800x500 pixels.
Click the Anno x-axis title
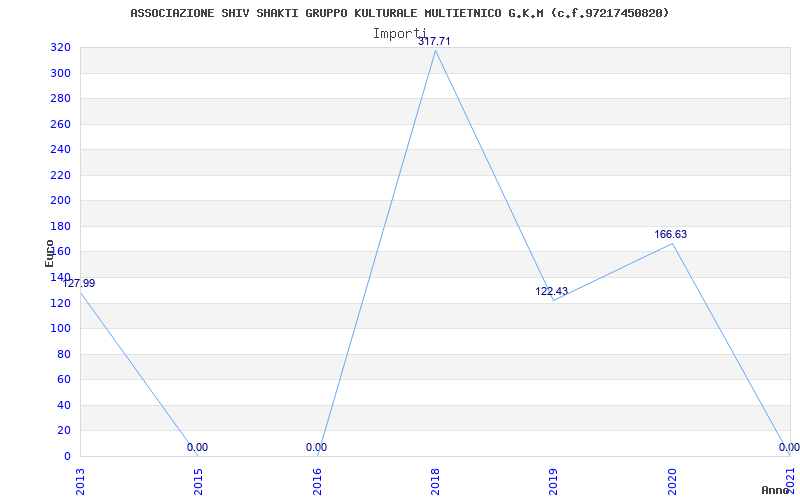(x=776, y=490)
